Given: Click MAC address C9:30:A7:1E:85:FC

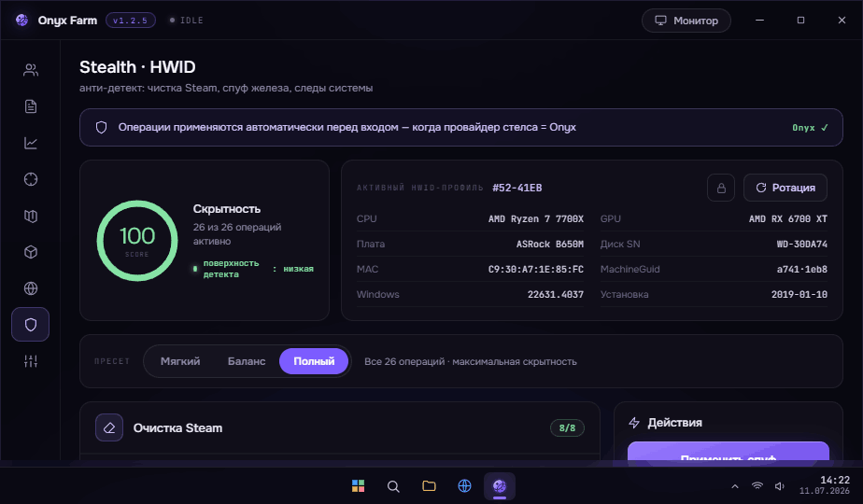Looking at the screenshot, I should [x=535, y=269].
